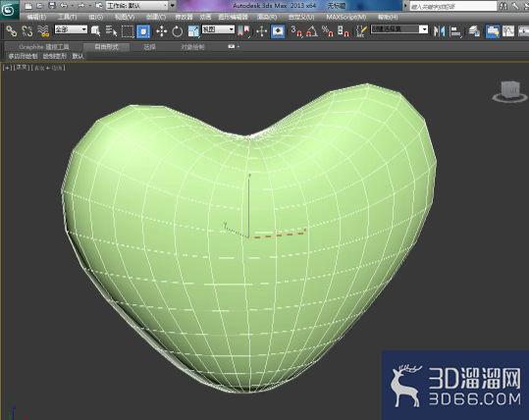
Task: Activate the Select Object tool
Action: [96, 31]
